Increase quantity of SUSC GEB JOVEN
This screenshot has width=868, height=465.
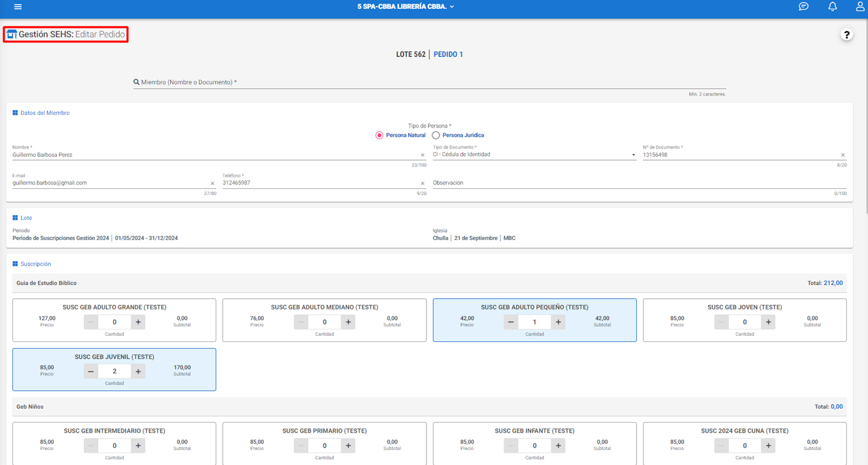[x=769, y=322]
